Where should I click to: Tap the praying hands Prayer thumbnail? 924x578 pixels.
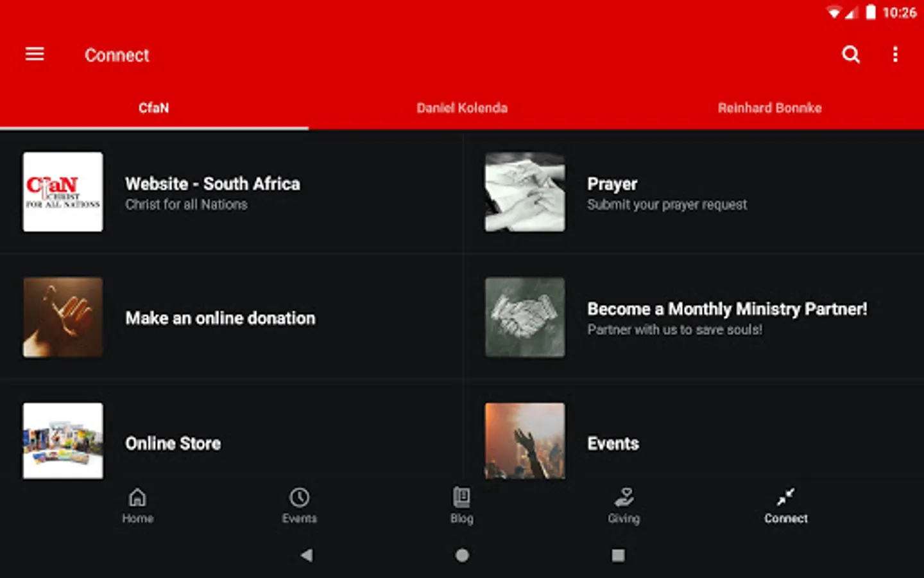point(525,192)
